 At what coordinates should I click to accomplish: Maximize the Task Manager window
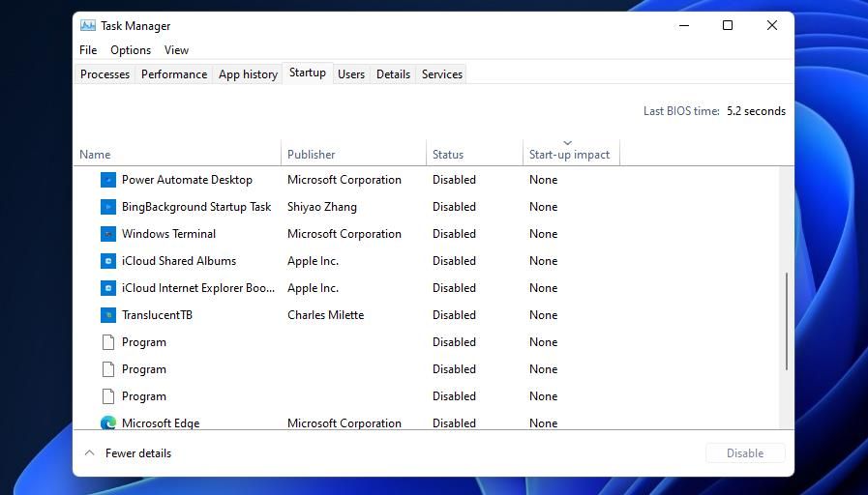pyautogui.click(x=728, y=25)
